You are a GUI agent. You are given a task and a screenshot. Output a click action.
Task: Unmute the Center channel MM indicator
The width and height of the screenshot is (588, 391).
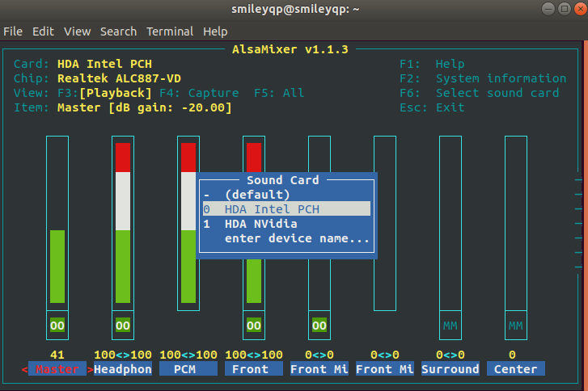pyautogui.click(x=516, y=326)
